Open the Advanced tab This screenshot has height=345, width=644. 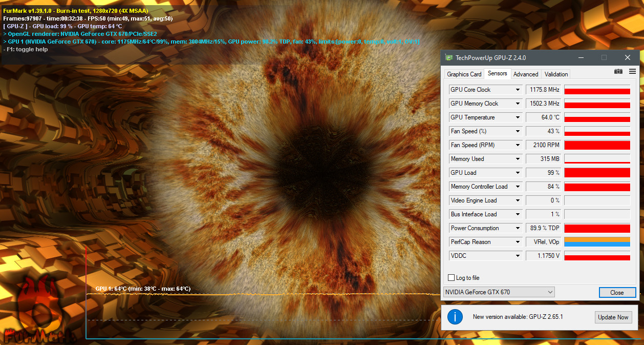(x=526, y=74)
